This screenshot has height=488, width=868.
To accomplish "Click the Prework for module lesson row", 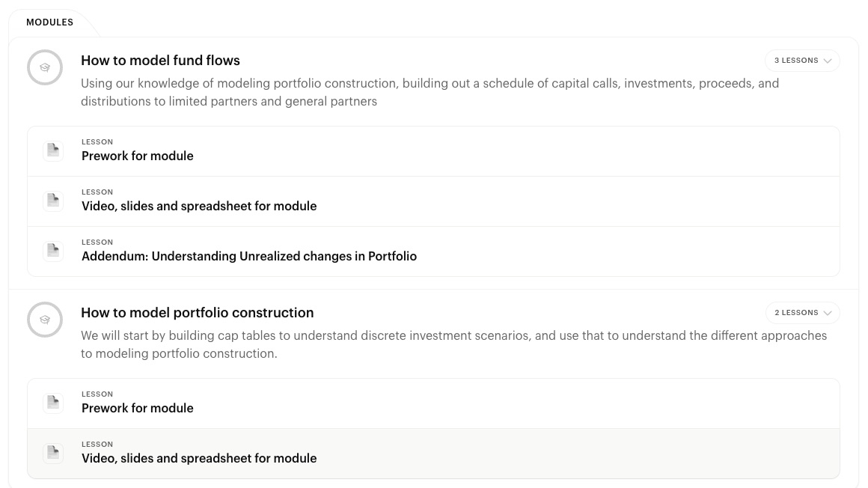I will pyautogui.click(x=137, y=156).
